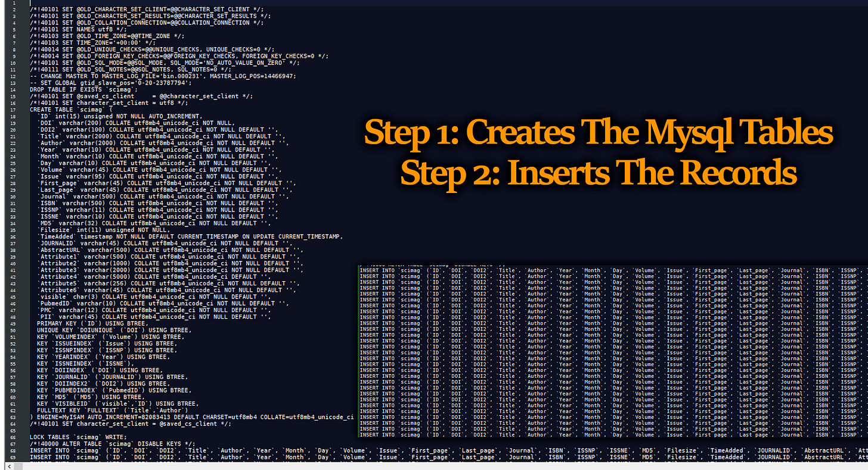
Task: Click the OLD_CHARACTER_SET_RESULTS line
Action: [x=150, y=16]
